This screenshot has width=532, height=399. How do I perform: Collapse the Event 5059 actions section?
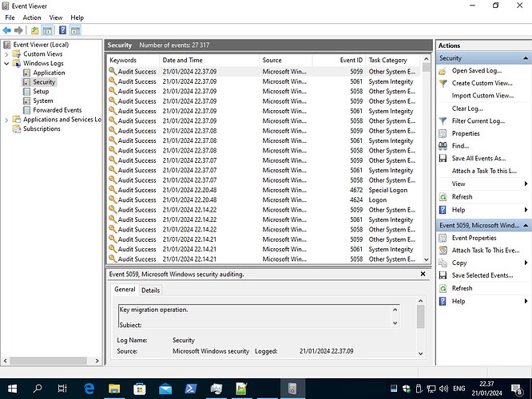point(526,225)
